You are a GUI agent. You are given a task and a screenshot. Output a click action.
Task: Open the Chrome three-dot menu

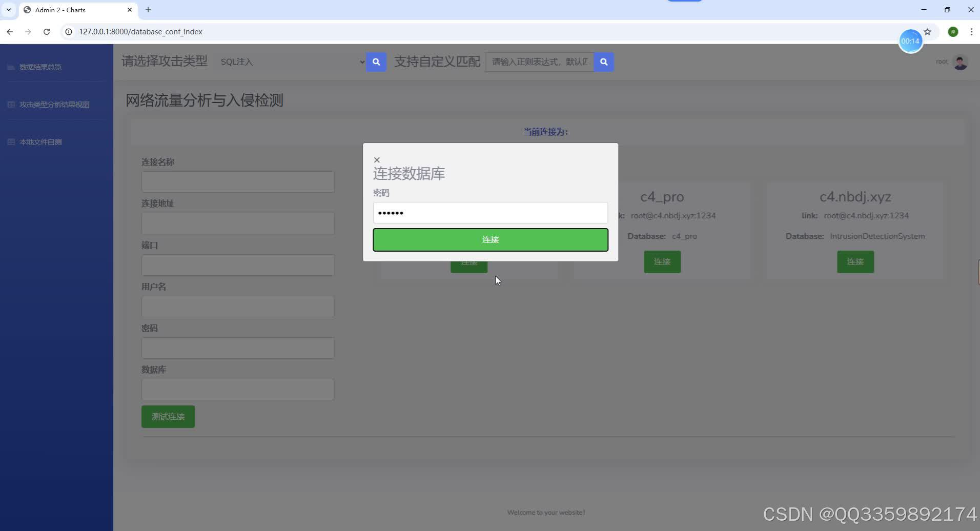[x=970, y=31]
